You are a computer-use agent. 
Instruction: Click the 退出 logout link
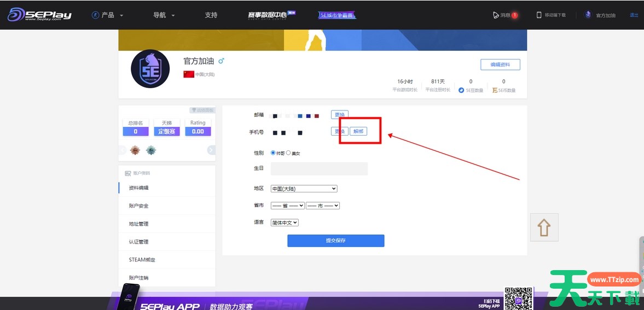click(634, 15)
